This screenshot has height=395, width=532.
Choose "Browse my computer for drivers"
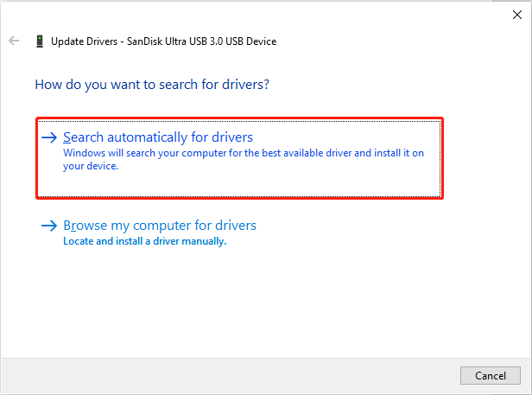tap(160, 226)
